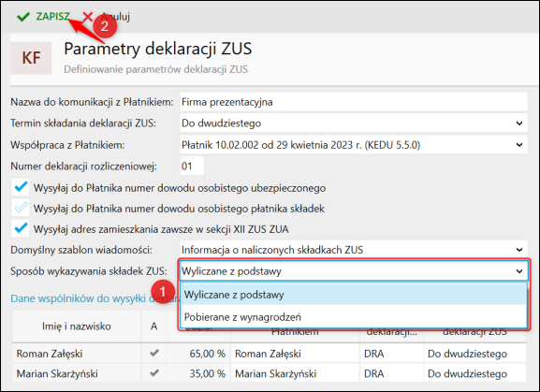Viewport: 540px width, 392px height.
Task: Click the red step 1 marker badge
Action: 163,292
